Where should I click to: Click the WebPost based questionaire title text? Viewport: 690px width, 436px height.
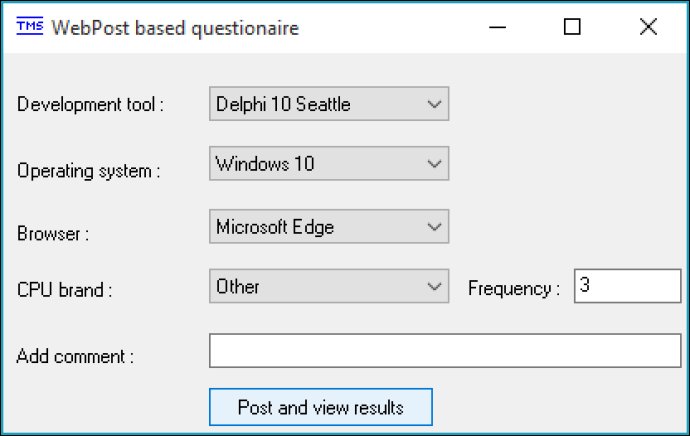pos(175,28)
